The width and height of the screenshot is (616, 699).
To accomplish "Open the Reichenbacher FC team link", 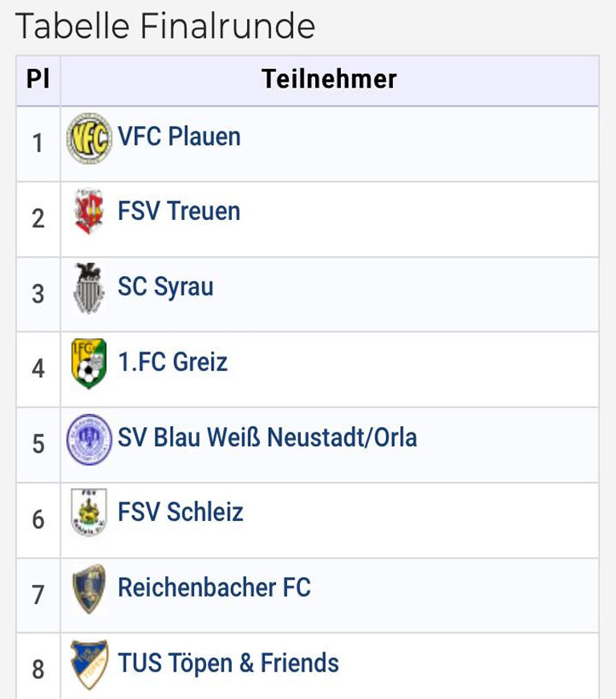I will point(214,587).
